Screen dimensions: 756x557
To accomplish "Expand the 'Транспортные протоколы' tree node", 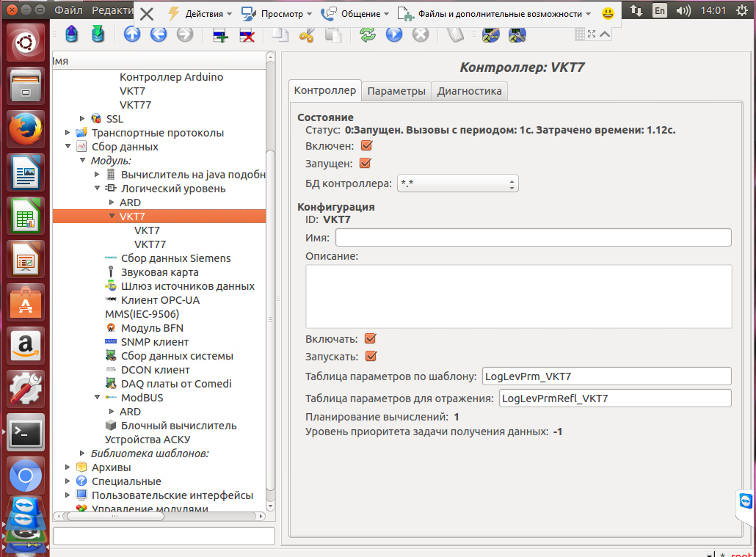I will [68, 133].
